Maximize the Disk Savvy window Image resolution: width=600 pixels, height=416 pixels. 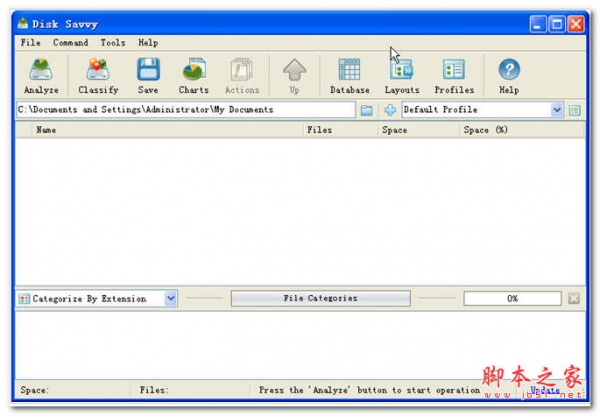point(557,24)
